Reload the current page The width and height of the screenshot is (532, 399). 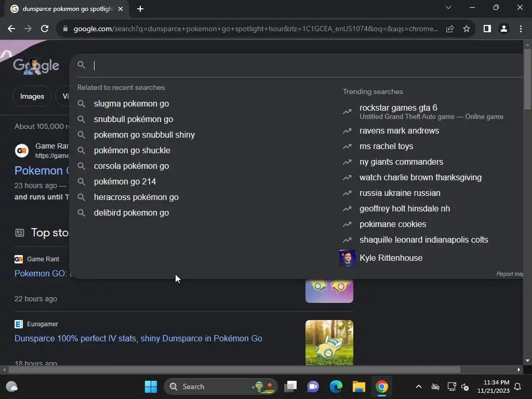[x=45, y=29]
